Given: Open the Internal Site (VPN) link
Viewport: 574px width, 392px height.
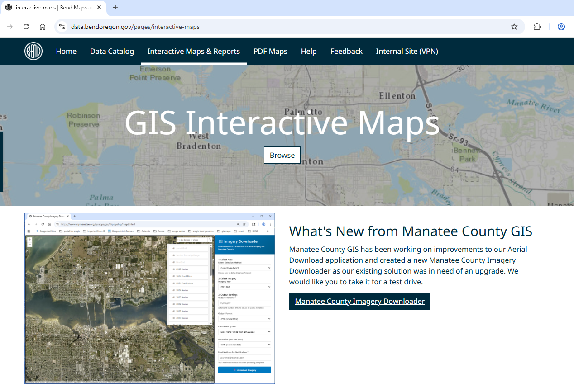Looking at the screenshot, I should coord(407,51).
